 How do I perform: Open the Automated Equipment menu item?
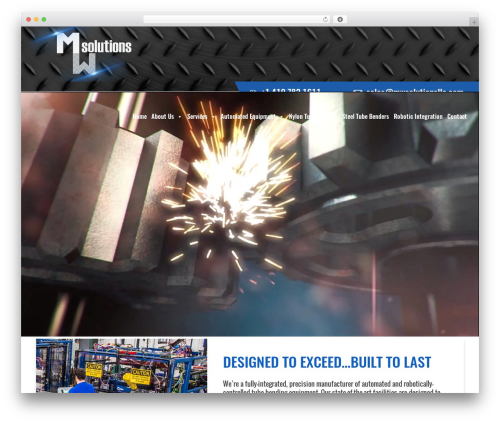(x=248, y=116)
